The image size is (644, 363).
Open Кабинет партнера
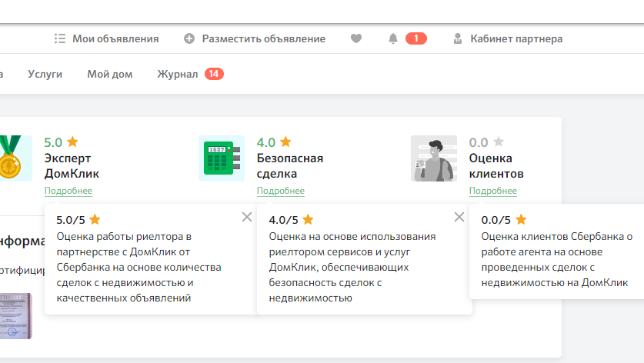pyautogui.click(x=516, y=38)
